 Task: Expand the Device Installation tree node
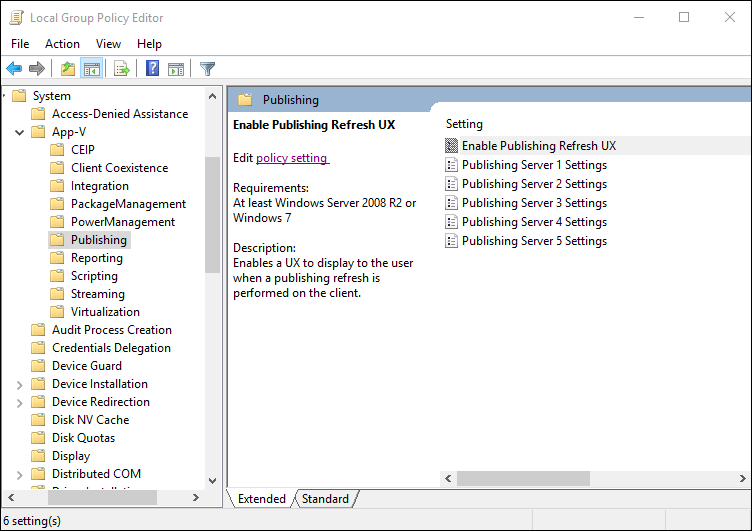point(20,384)
